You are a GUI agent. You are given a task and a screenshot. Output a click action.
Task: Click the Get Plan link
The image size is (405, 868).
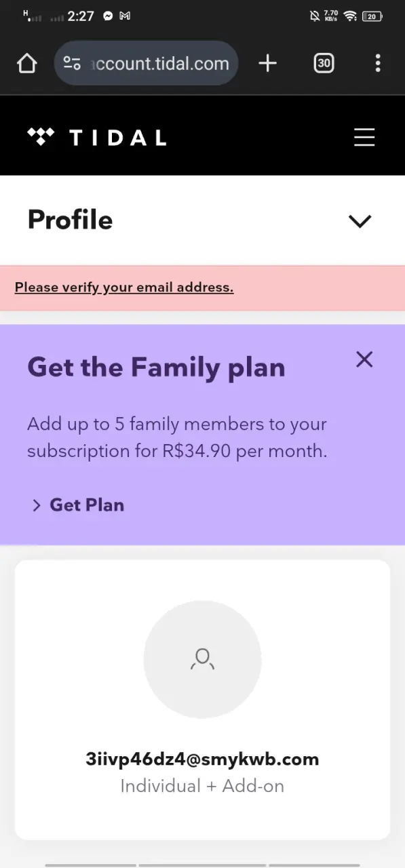pos(87,505)
